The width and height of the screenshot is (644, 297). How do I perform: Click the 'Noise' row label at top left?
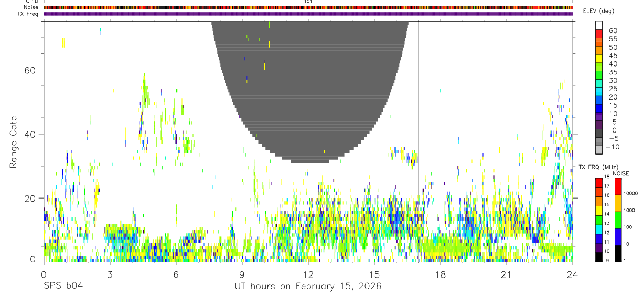[x=31, y=7]
